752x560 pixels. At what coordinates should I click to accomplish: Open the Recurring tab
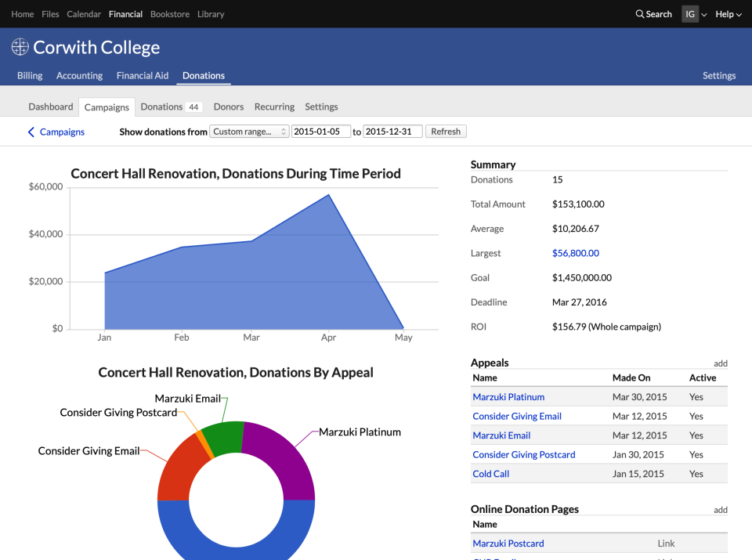274,107
